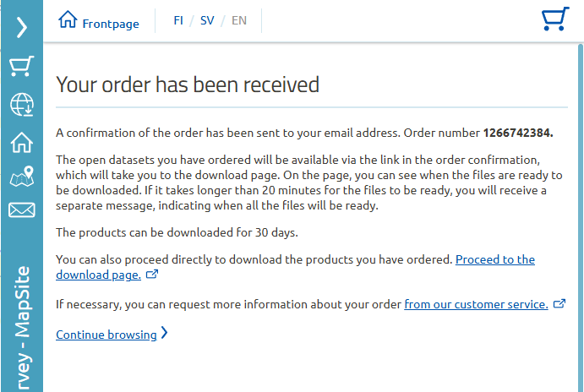The width and height of the screenshot is (584, 392).
Task: Click the vertical MapSite sidebar title
Action: pyautogui.click(x=22, y=329)
